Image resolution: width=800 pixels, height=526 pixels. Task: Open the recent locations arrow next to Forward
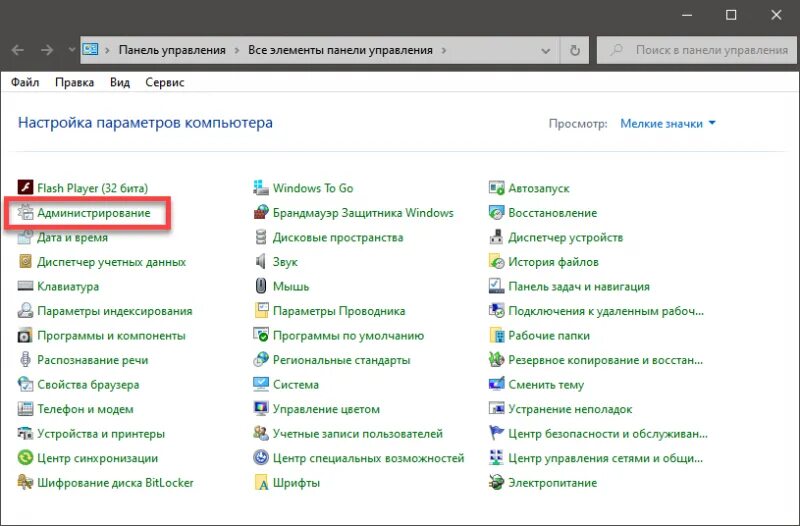pos(72,50)
